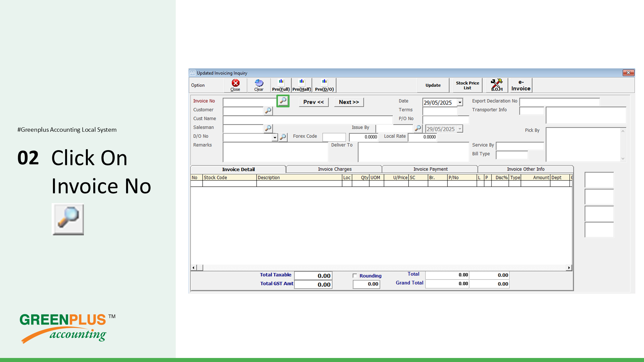
Task: Click the e-Invoice button
Action: point(521,85)
